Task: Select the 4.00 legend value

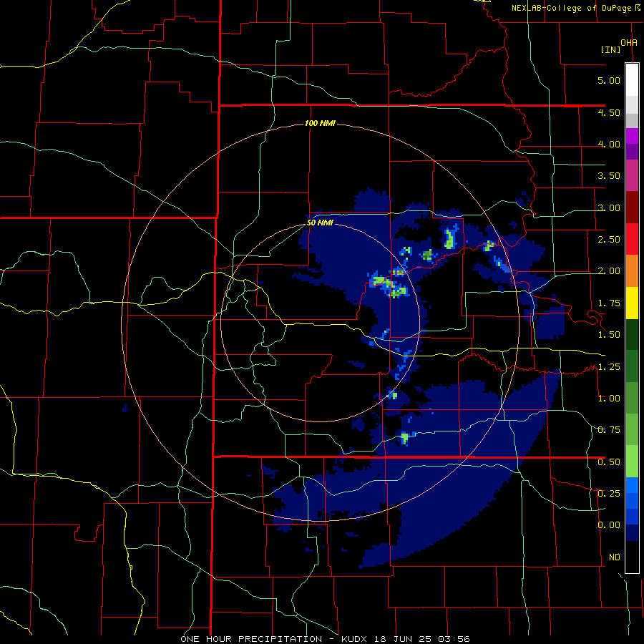Action: click(609, 144)
